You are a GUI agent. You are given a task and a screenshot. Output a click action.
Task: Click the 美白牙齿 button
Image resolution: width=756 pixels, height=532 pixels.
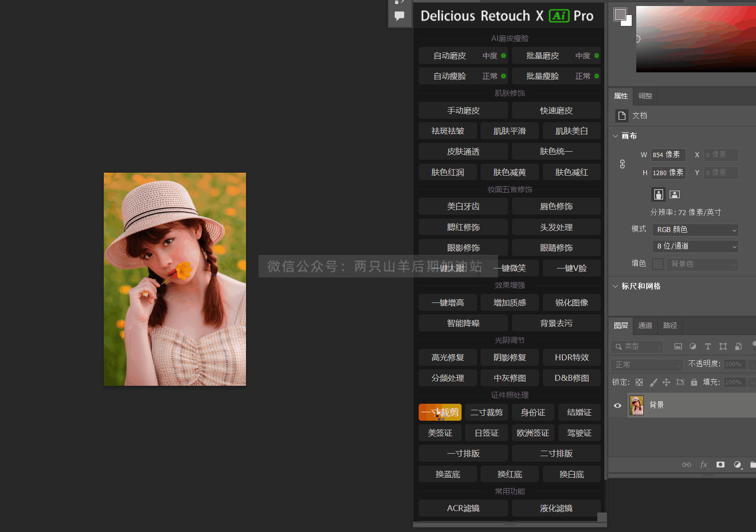pyautogui.click(x=463, y=206)
